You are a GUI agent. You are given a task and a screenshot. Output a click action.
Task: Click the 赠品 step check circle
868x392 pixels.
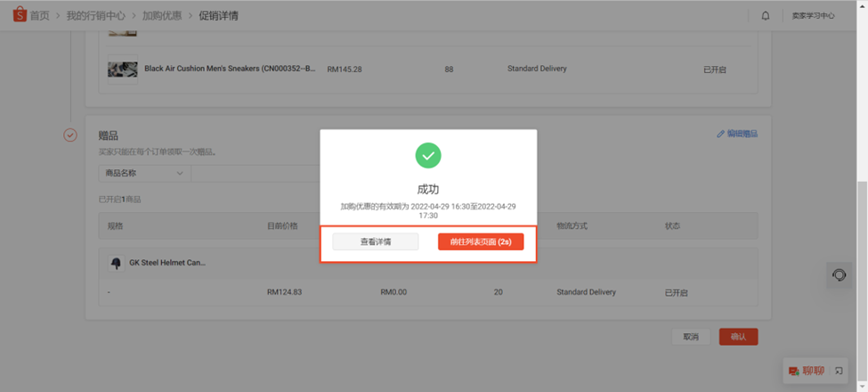pyautogui.click(x=70, y=135)
